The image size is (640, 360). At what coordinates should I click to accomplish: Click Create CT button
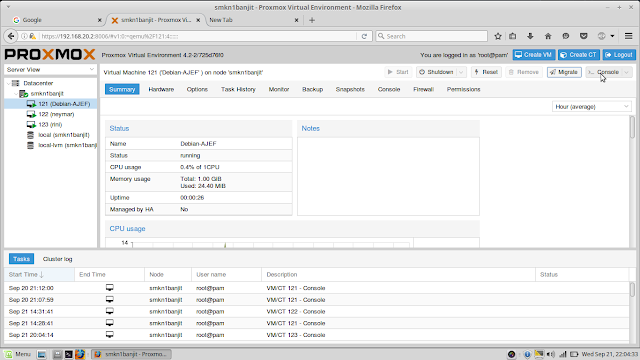coord(579,55)
